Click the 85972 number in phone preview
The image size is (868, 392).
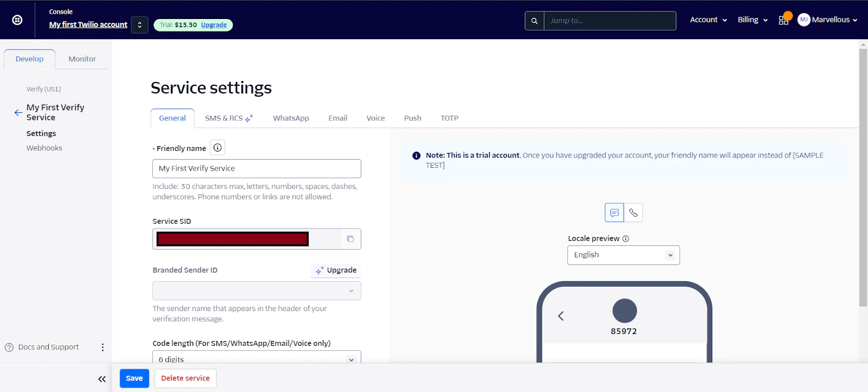[624, 331]
